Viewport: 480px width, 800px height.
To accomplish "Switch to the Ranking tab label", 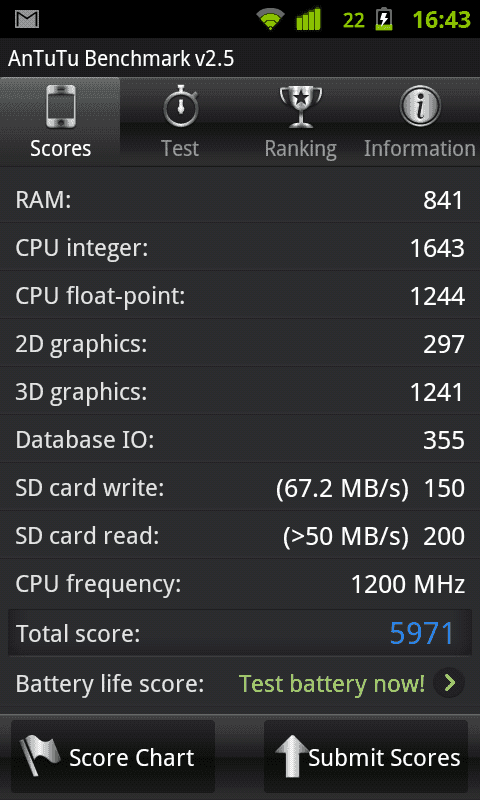I will (300, 149).
